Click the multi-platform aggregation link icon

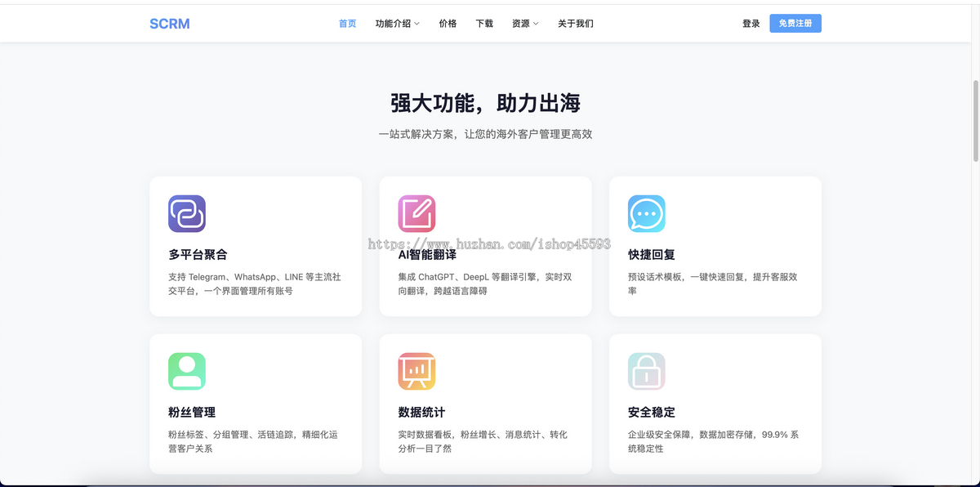[x=187, y=214]
